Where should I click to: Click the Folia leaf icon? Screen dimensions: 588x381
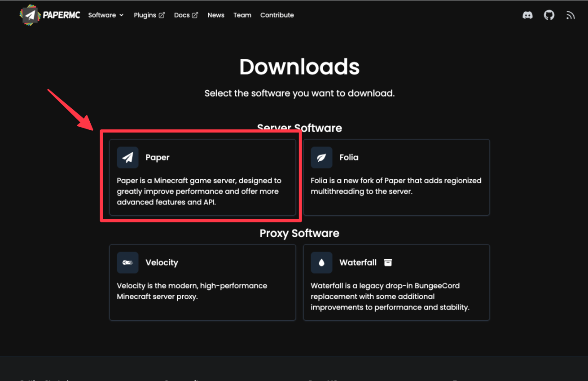point(321,157)
